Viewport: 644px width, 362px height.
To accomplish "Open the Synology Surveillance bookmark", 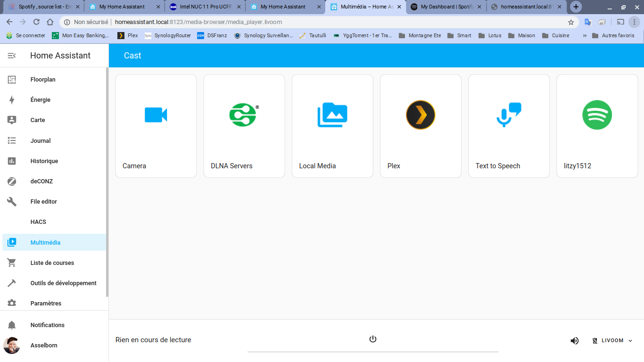I will 263,35.
